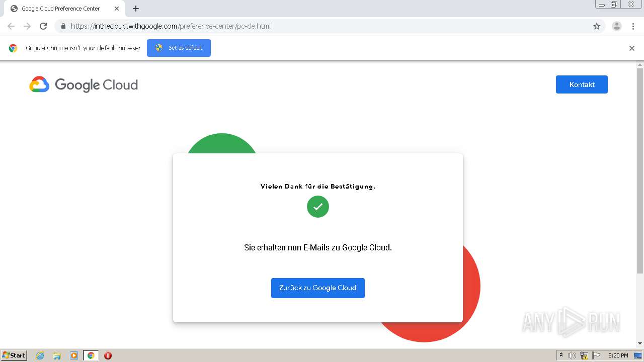Select the Google Cloud Preference Center tab

64,9
